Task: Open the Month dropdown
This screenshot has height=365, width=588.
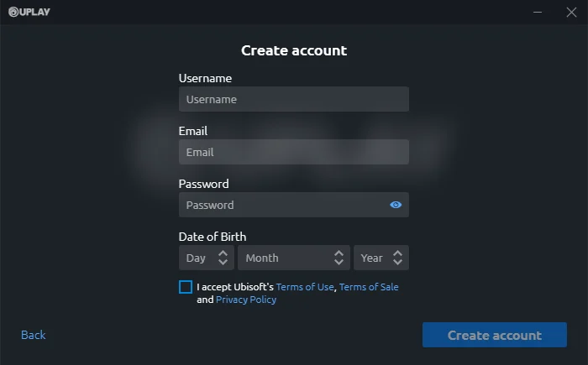Action: tap(294, 258)
